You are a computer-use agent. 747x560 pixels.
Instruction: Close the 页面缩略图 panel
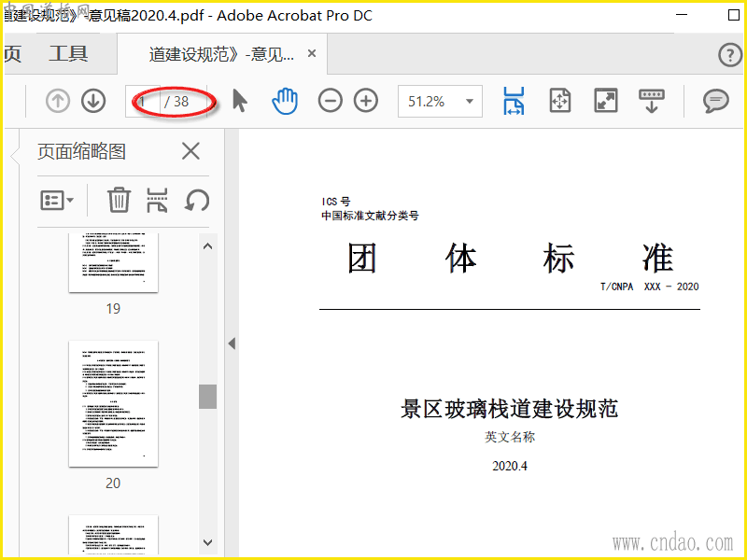pos(190,151)
